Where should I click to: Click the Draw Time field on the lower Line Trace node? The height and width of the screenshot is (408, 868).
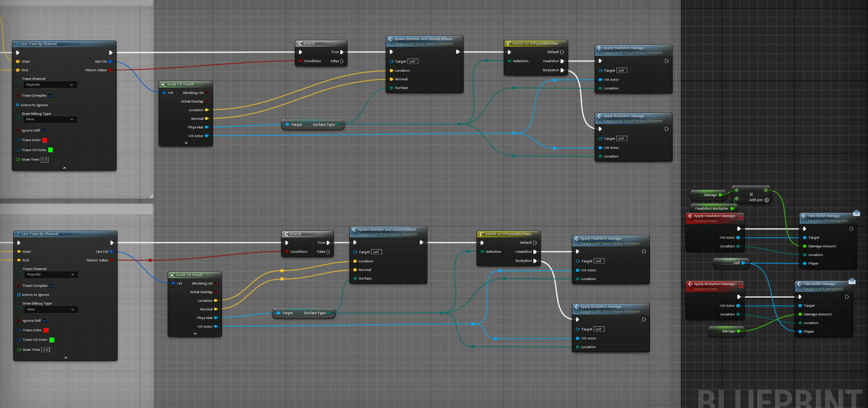pos(45,349)
